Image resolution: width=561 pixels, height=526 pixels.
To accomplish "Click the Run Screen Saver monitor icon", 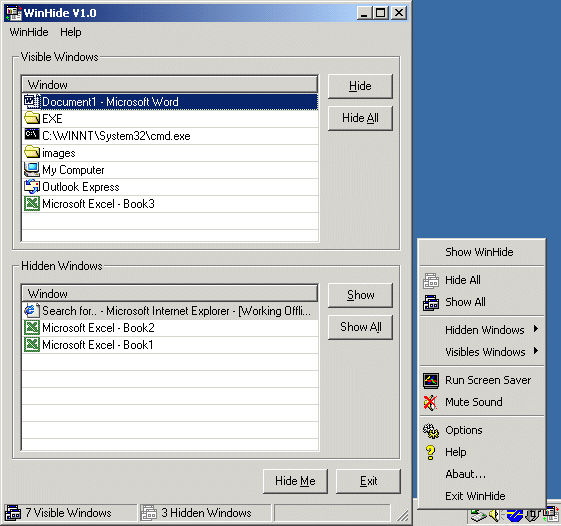I will (x=431, y=381).
